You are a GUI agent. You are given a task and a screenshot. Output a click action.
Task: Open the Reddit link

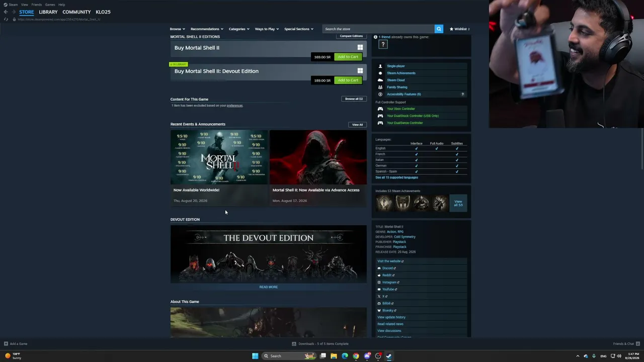point(386,275)
